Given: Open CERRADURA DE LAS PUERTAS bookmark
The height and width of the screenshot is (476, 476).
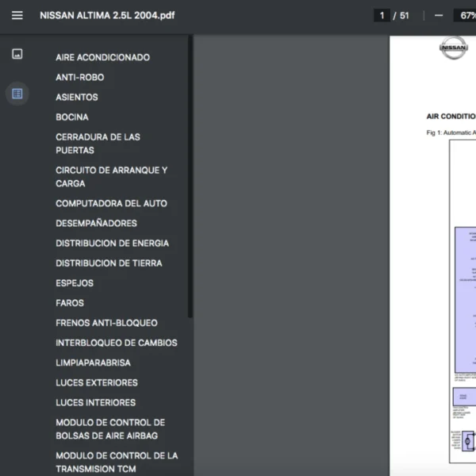Looking at the screenshot, I should pos(98,144).
